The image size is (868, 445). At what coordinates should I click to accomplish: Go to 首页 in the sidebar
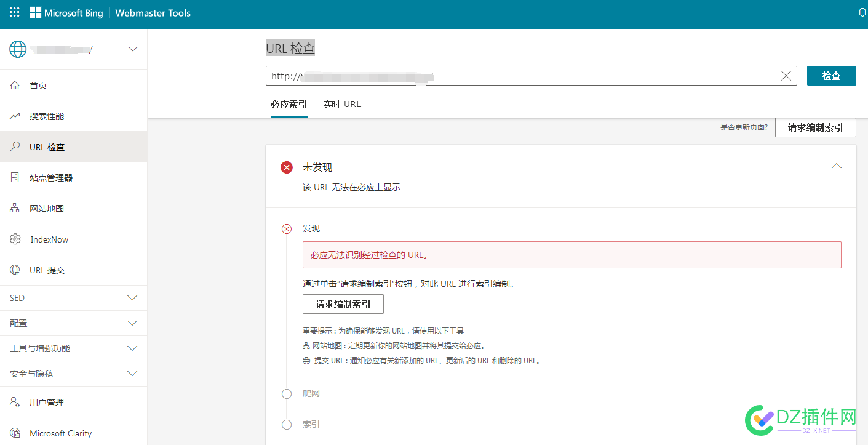pos(74,85)
